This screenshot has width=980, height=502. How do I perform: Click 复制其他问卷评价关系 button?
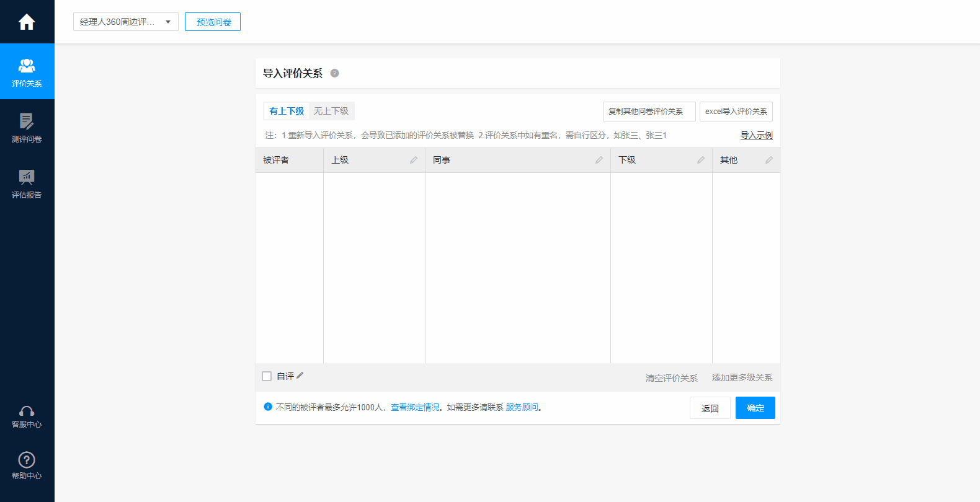(649, 112)
